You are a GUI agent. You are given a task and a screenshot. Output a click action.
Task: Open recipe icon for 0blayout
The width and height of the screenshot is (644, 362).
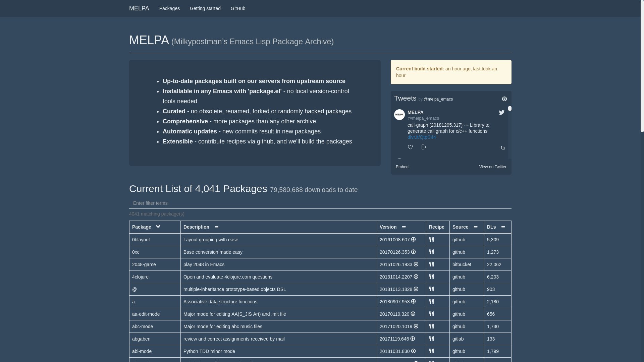coord(431,240)
